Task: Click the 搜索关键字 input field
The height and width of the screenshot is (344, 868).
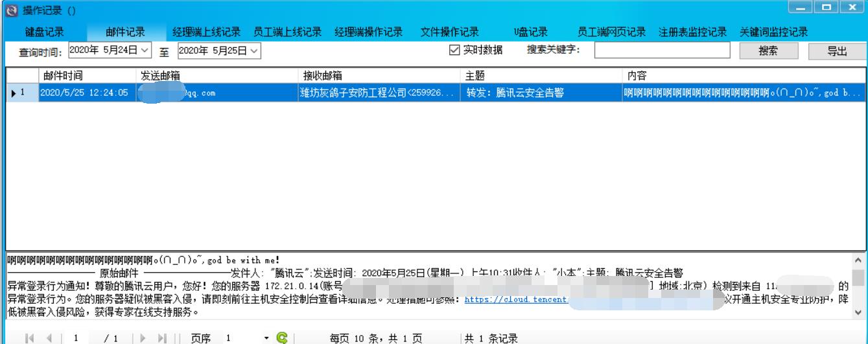Action: [662, 51]
